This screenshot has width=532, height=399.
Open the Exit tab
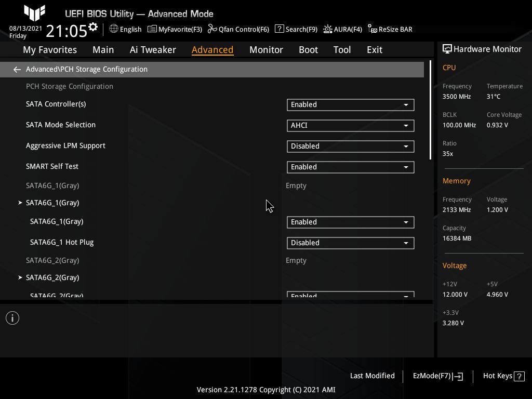point(375,50)
